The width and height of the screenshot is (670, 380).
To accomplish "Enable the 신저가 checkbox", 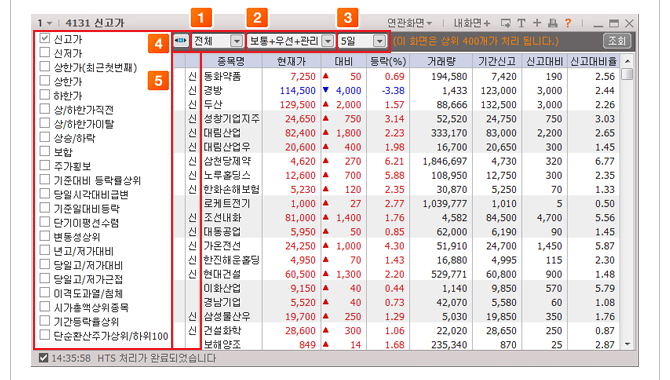I will coord(45,53).
